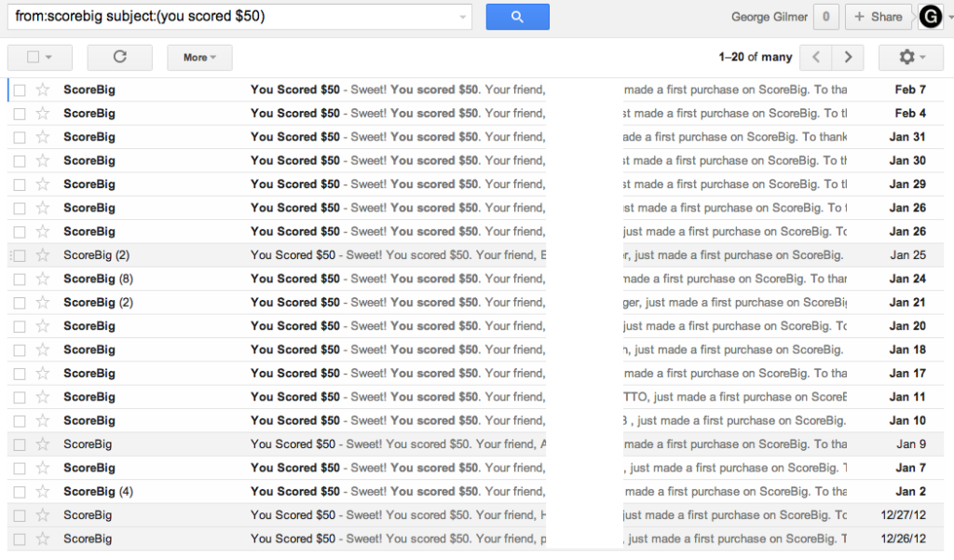Star the Jan 7 ScoreBig email

[x=43, y=468]
